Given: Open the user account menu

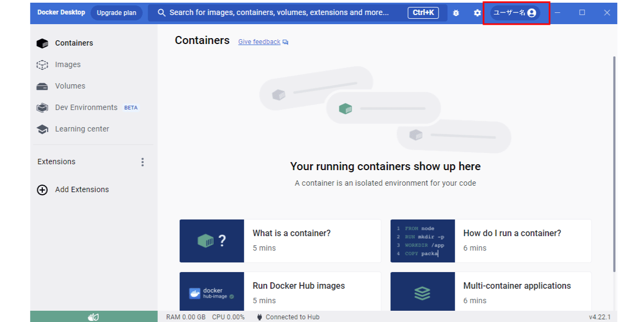Looking at the screenshot, I should (516, 13).
